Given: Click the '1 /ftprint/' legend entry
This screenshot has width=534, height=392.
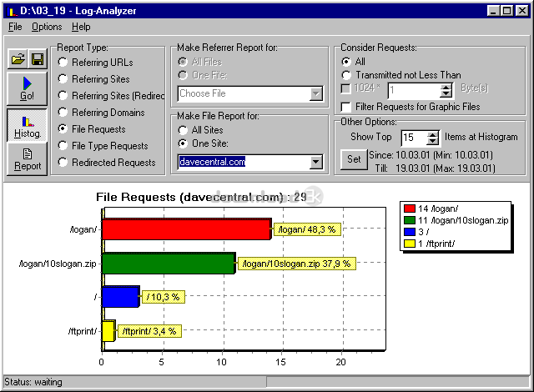Looking at the screenshot, I should 436,244.
